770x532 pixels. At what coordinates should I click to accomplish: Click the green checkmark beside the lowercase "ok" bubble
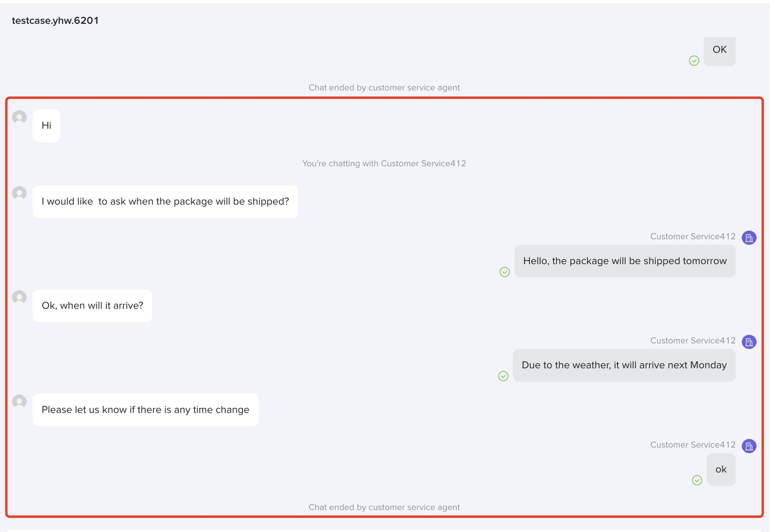pyautogui.click(x=697, y=480)
